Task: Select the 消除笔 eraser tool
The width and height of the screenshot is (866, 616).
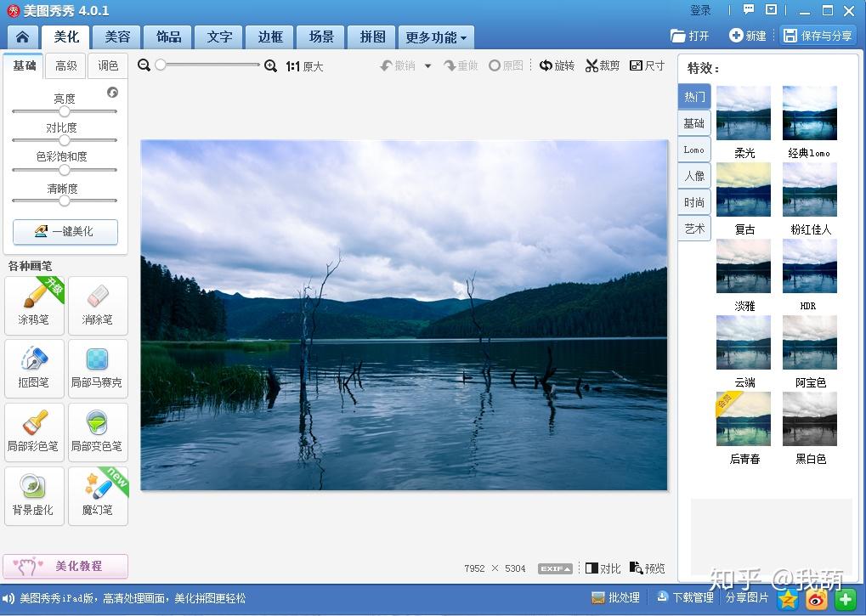Action: pyautogui.click(x=98, y=306)
